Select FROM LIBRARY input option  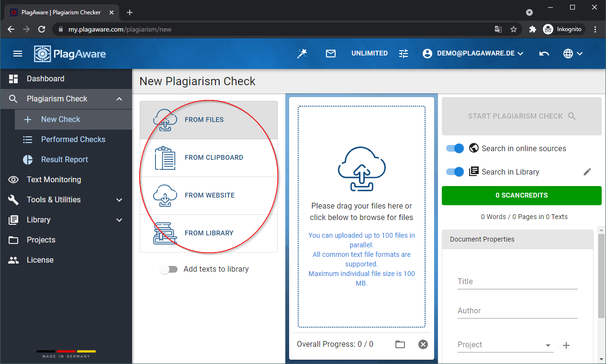point(209,233)
